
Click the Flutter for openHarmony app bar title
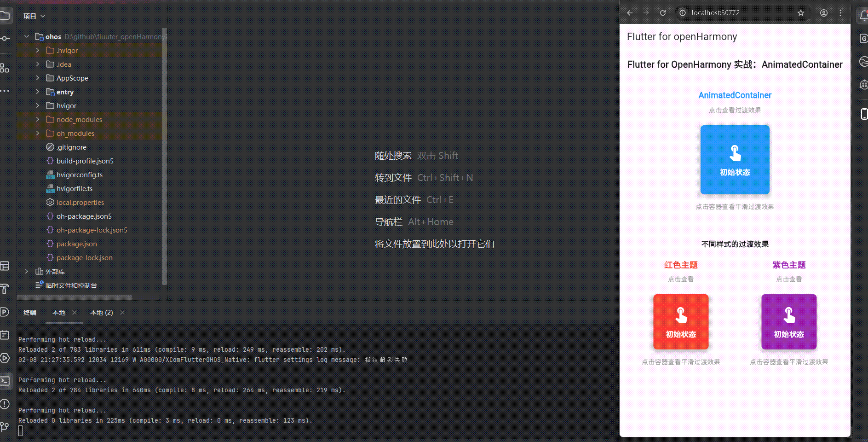(x=682, y=36)
